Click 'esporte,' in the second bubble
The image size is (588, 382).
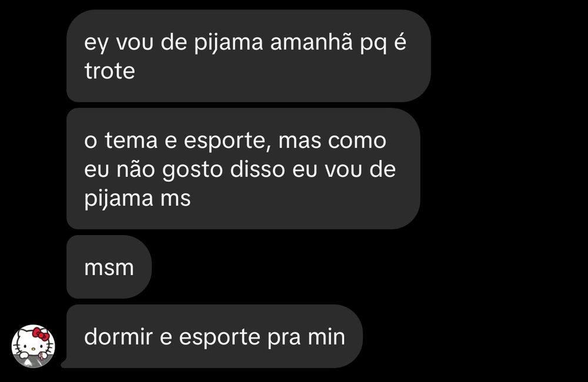click(x=228, y=142)
